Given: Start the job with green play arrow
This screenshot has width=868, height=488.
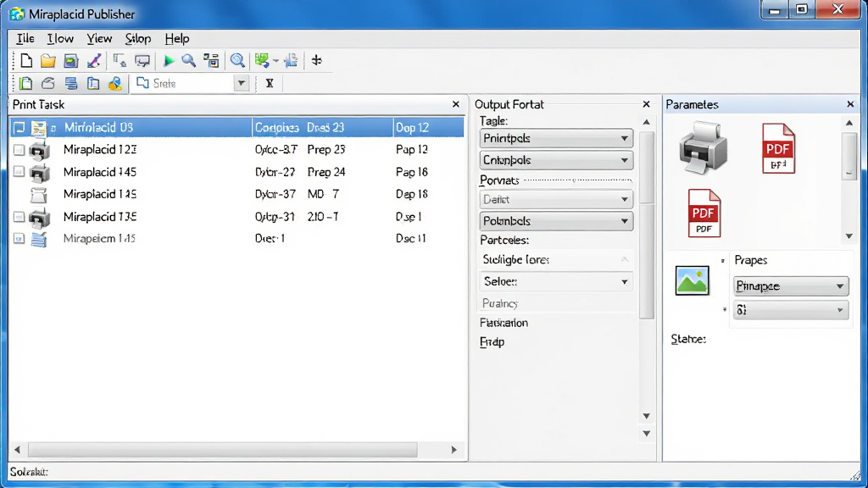Looking at the screenshot, I should click(169, 60).
